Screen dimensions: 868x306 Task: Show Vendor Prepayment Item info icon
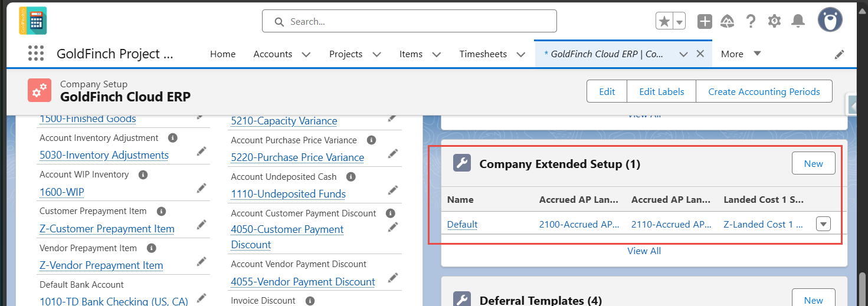(x=151, y=248)
